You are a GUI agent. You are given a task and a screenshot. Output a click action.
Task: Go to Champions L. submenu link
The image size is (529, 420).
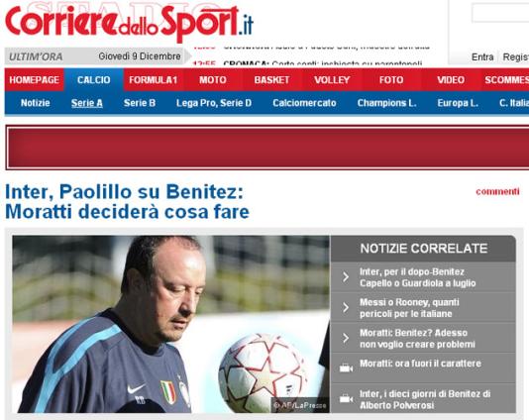[x=386, y=103]
